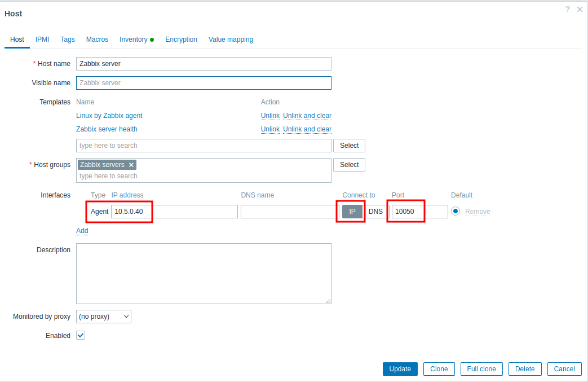Click the Cancel button
Viewport: 588px width, 382px height.
pos(564,369)
